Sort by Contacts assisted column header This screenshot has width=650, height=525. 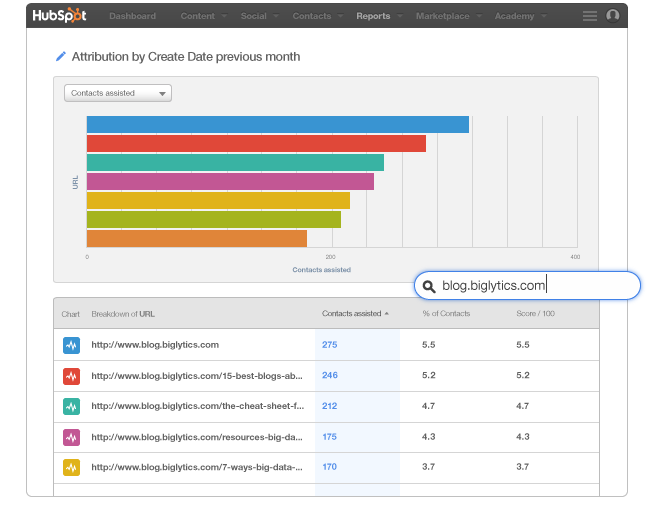(355, 314)
